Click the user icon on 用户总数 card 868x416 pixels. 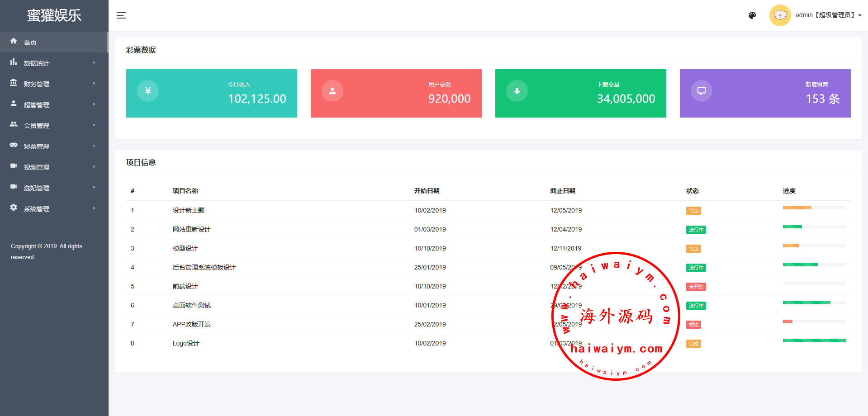tap(332, 91)
